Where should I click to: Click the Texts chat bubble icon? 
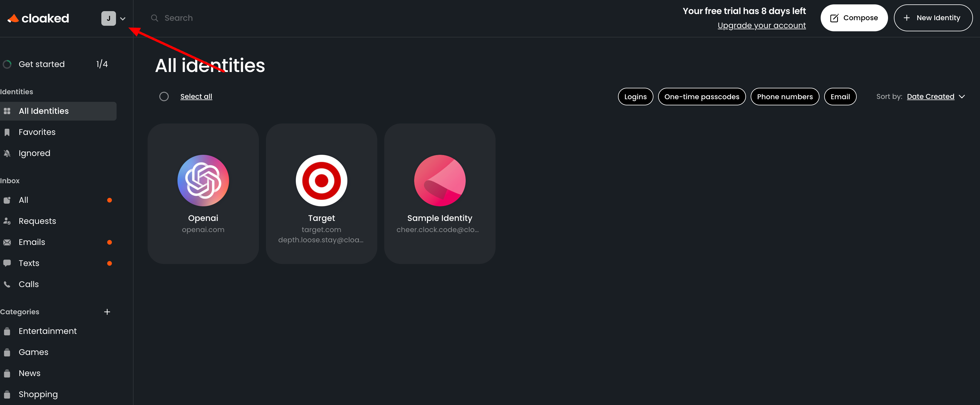(7, 263)
